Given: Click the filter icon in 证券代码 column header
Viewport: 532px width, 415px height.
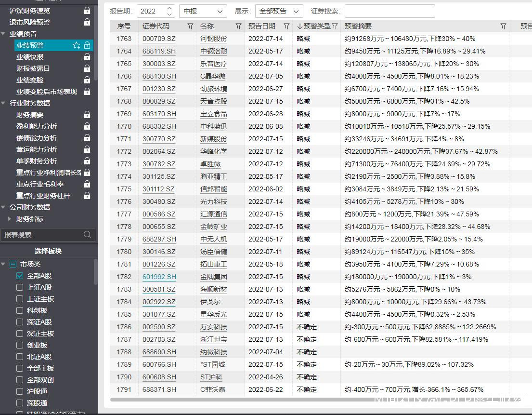Looking at the screenshot, I should (190, 26).
